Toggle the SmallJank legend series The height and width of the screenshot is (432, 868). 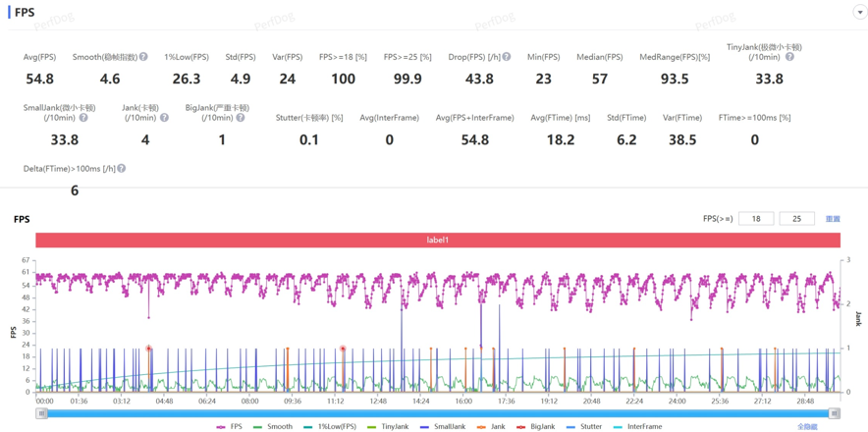(441, 427)
